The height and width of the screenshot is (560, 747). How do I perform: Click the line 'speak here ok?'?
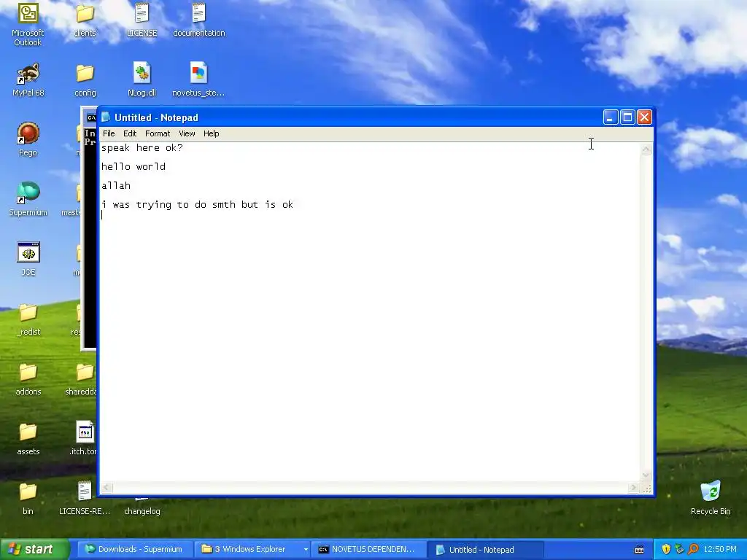142,148
